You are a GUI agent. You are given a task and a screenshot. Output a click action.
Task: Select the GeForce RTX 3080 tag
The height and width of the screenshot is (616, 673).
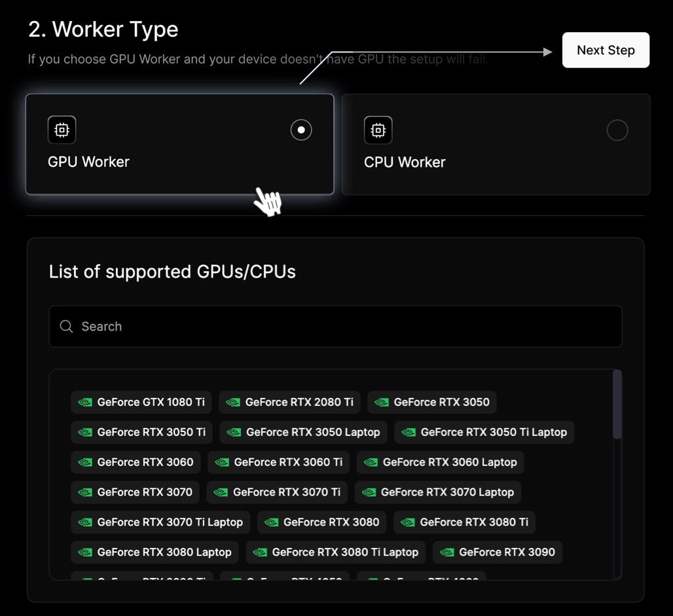[x=321, y=522]
